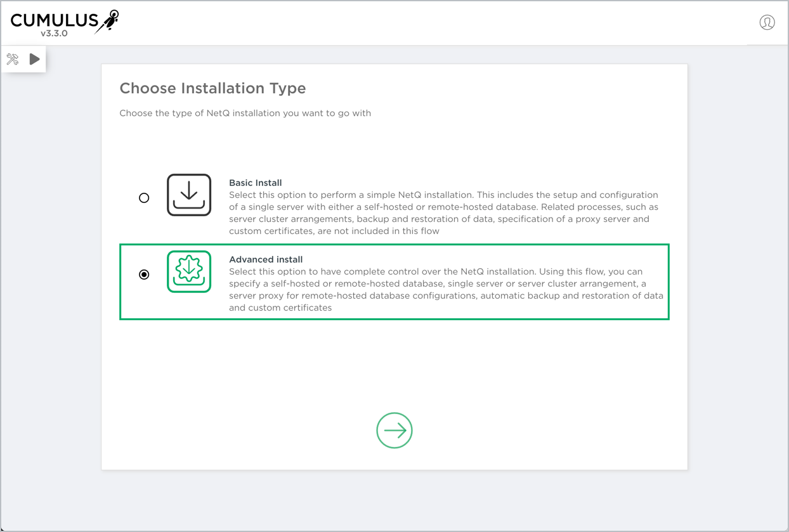Click the "Advanced install" option title
The height and width of the screenshot is (532, 789).
click(x=266, y=259)
